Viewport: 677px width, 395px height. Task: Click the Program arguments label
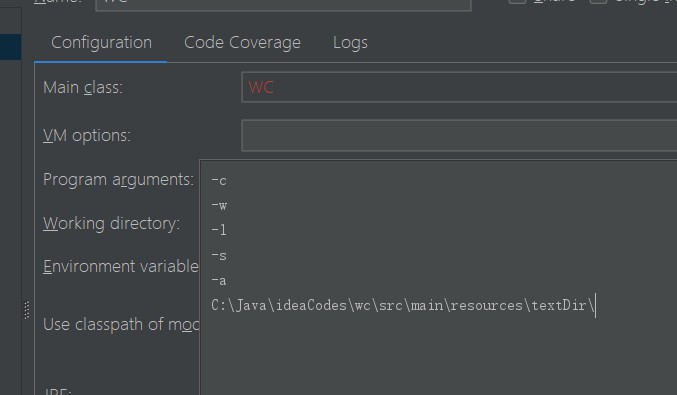click(x=118, y=180)
